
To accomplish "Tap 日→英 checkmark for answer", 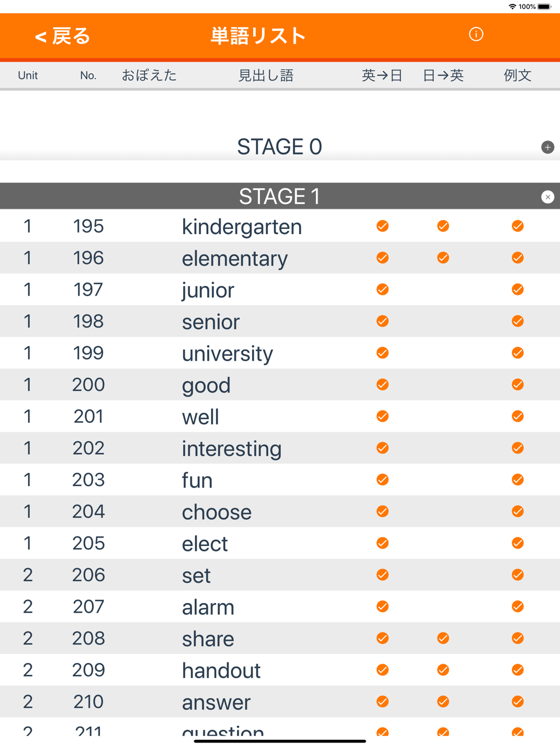I will [443, 702].
